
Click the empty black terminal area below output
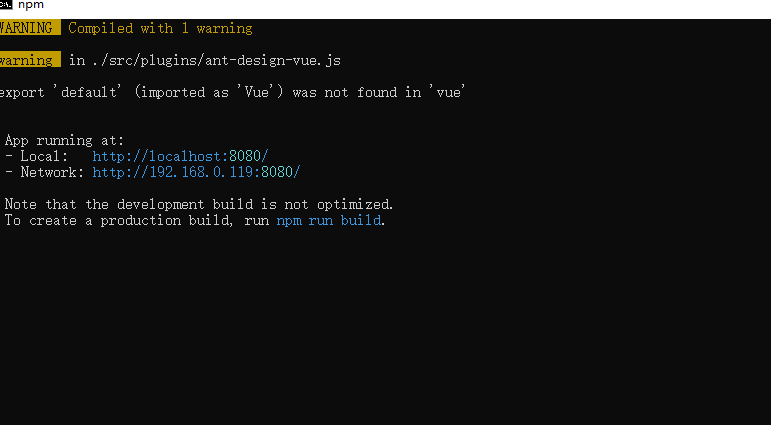coord(386,325)
